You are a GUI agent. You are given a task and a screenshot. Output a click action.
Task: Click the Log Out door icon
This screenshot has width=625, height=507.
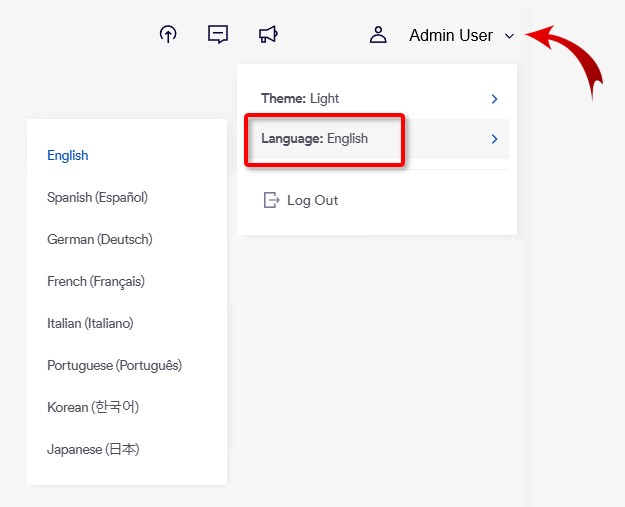point(271,200)
